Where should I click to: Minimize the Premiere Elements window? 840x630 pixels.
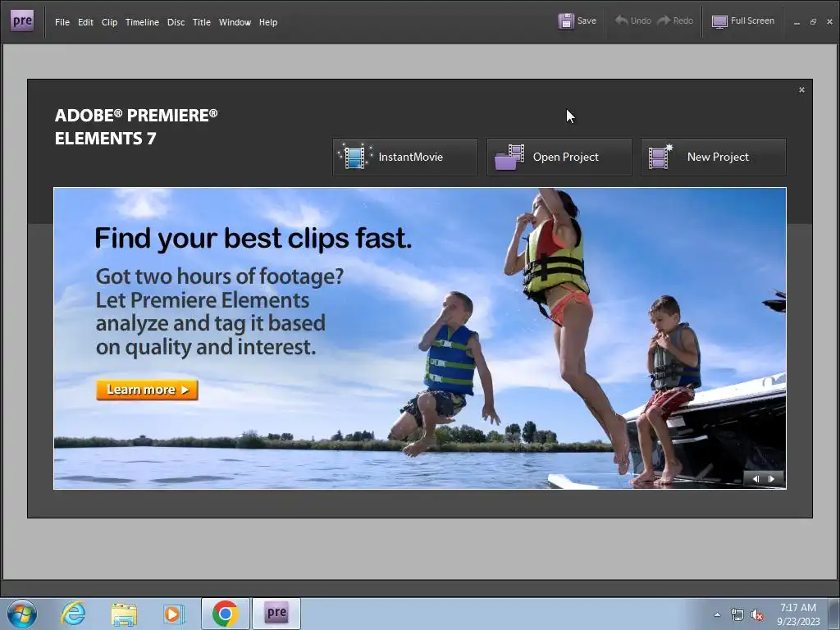pos(797,22)
